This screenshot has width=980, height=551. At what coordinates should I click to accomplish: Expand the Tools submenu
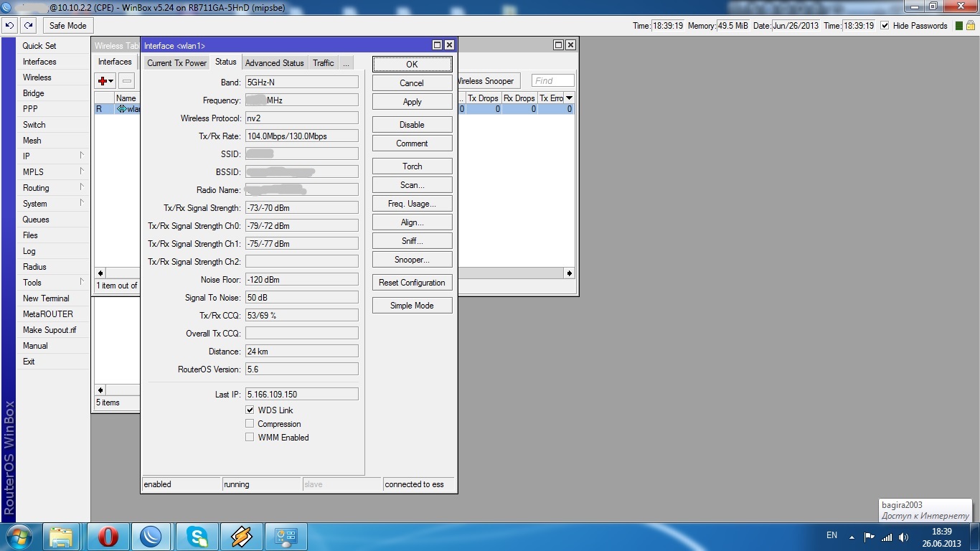coord(82,282)
